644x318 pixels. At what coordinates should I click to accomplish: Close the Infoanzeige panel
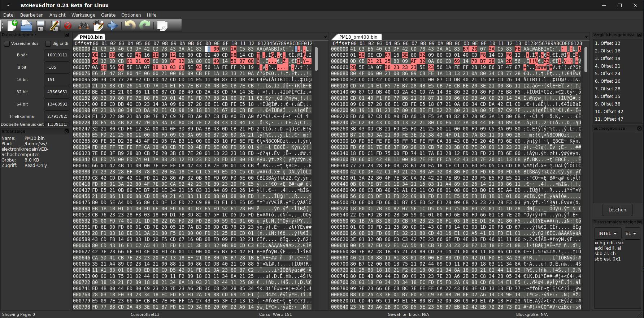point(66,131)
